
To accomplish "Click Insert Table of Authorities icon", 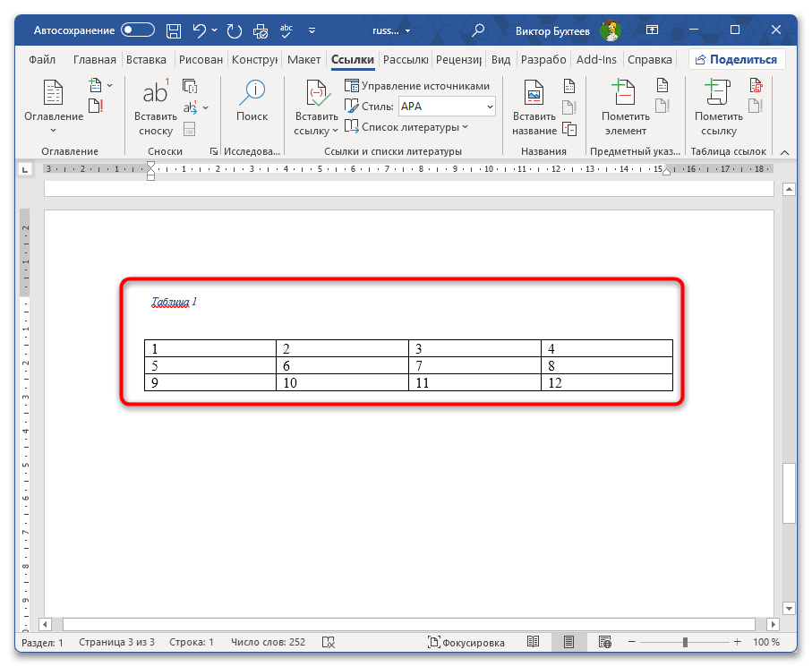I will 756,85.
